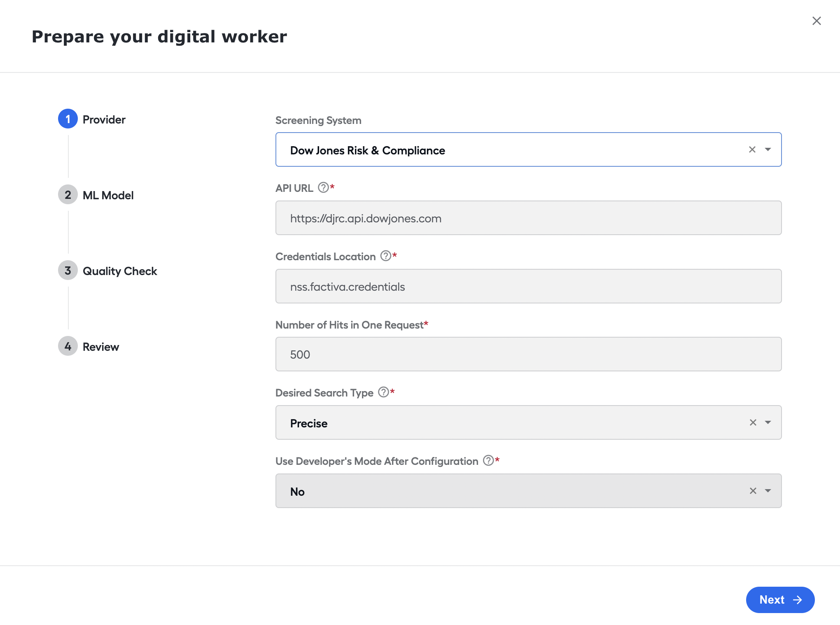This screenshot has width=840, height=625.
Task: Expand the Developer's Mode dropdown arrow
Action: click(x=768, y=491)
